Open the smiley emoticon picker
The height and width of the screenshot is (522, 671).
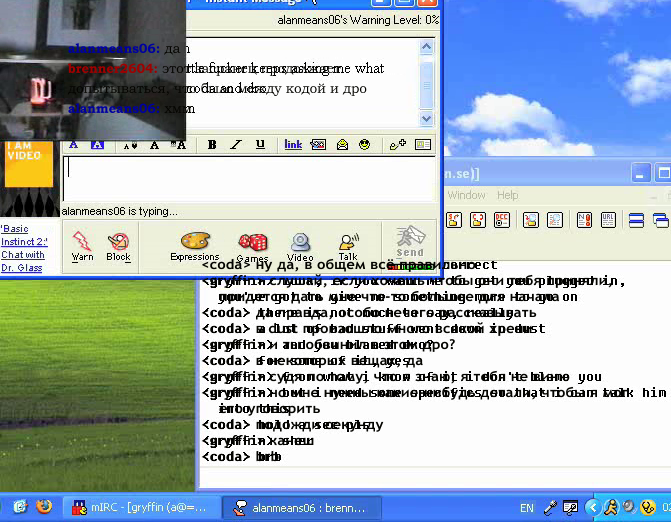coord(364,145)
